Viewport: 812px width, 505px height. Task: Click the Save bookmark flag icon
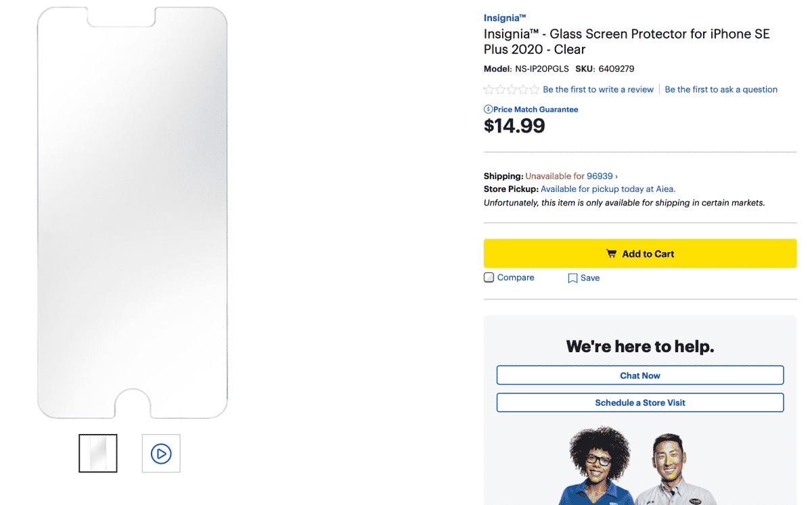pos(572,278)
